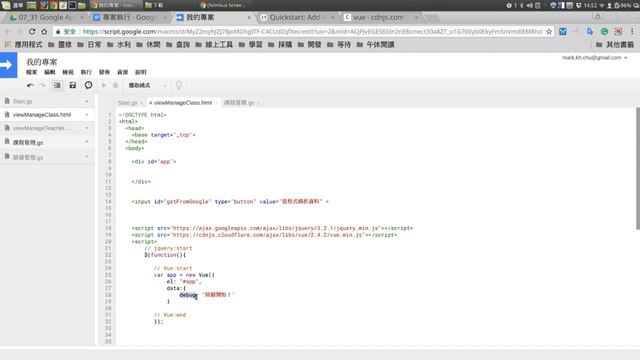Screen dimensions: 640x360
Task: Switch to 專案執行 browser tab
Action: (x=129, y=18)
